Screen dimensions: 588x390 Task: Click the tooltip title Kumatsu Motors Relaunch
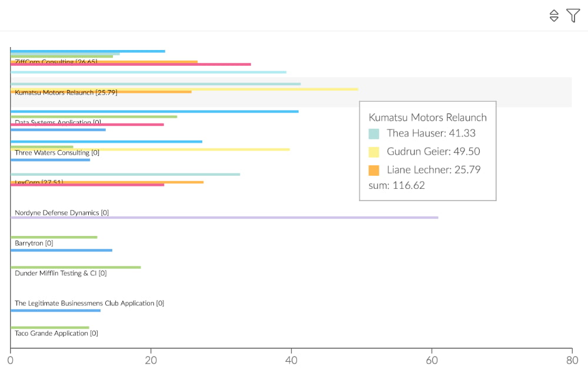[x=427, y=118]
